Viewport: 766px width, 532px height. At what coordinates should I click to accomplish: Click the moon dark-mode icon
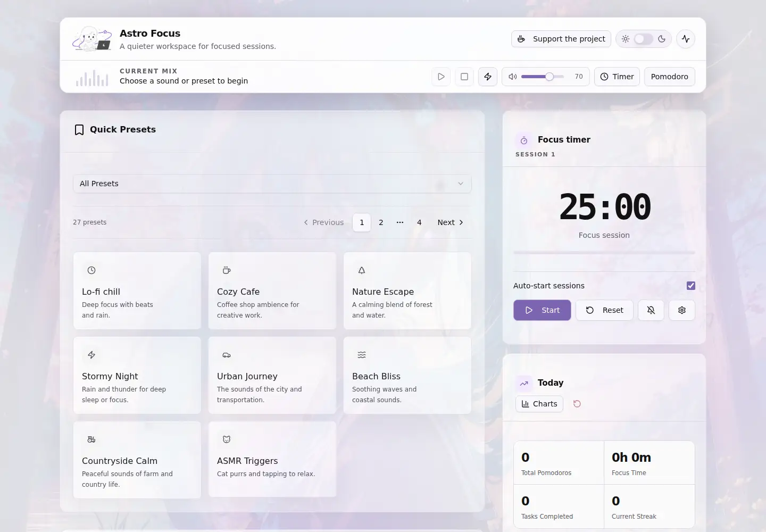(x=662, y=39)
